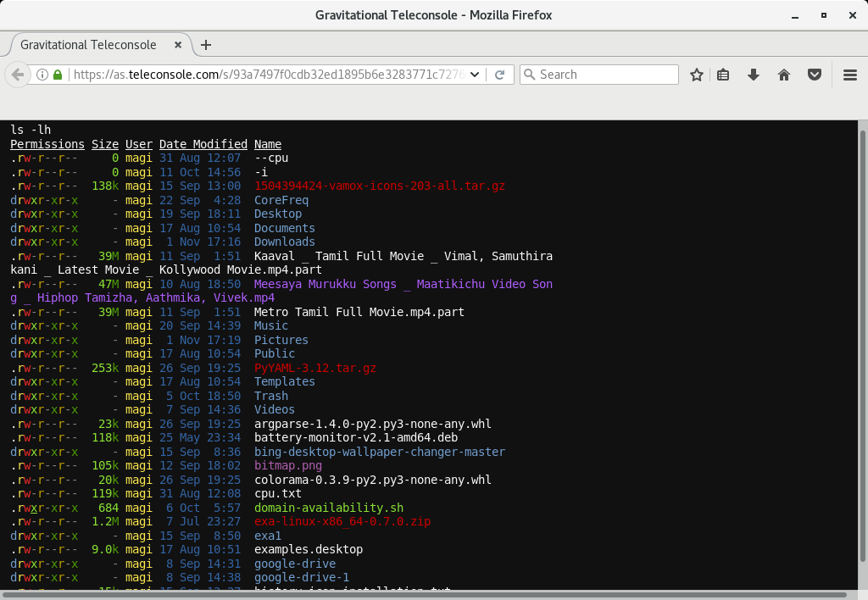
Task: Select battery-monitor-v2.1-amd64.deb file name
Action: (356, 438)
